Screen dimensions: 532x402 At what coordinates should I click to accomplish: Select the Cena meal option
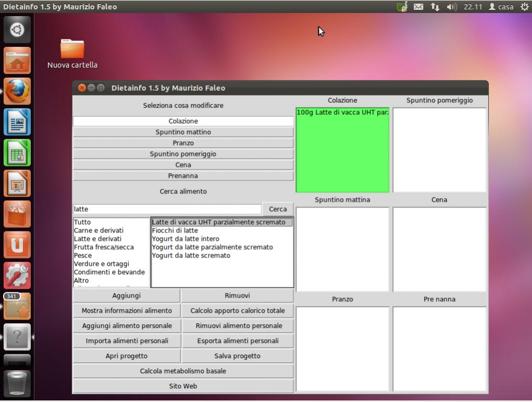pos(183,165)
